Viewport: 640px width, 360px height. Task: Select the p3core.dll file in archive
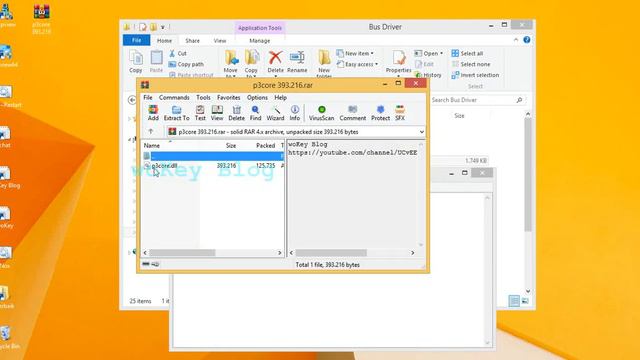coord(164,166)
